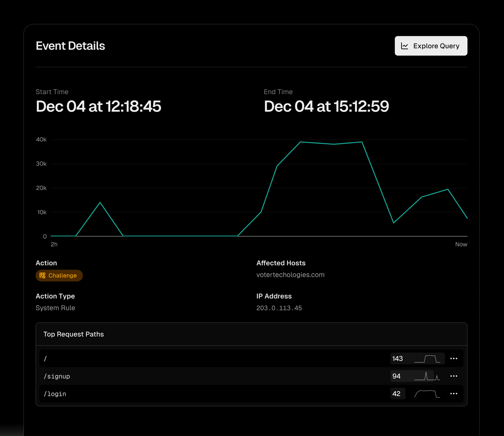Screen dimensions: 504x436
Task: Open more options for the /login row
Action: pyautogui.click(x=454, y=394)
